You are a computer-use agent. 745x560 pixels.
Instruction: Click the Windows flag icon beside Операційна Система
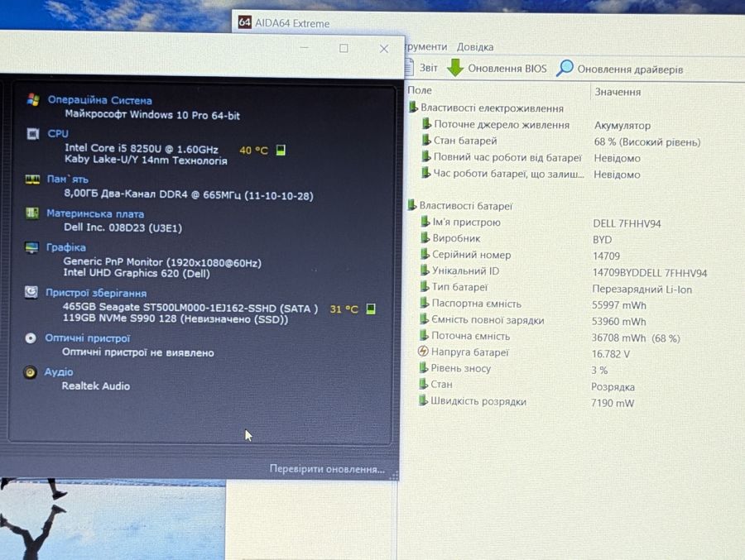[x=33, y=100]
